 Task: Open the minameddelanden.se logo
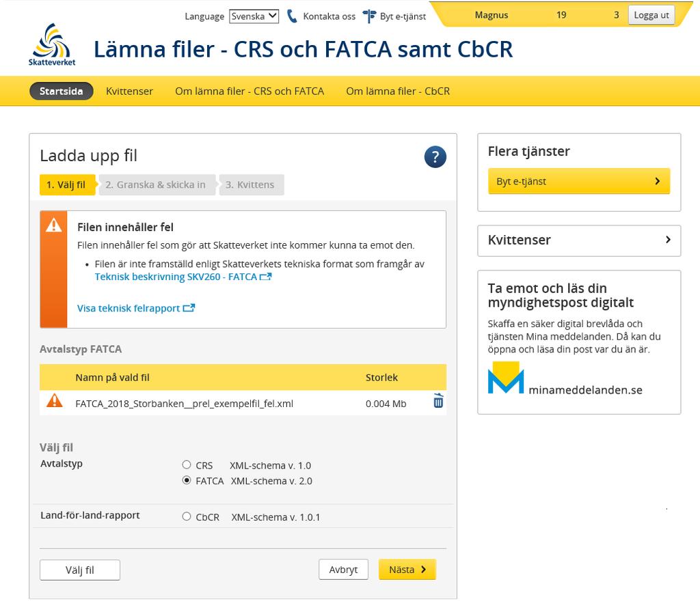click(565, 378)
